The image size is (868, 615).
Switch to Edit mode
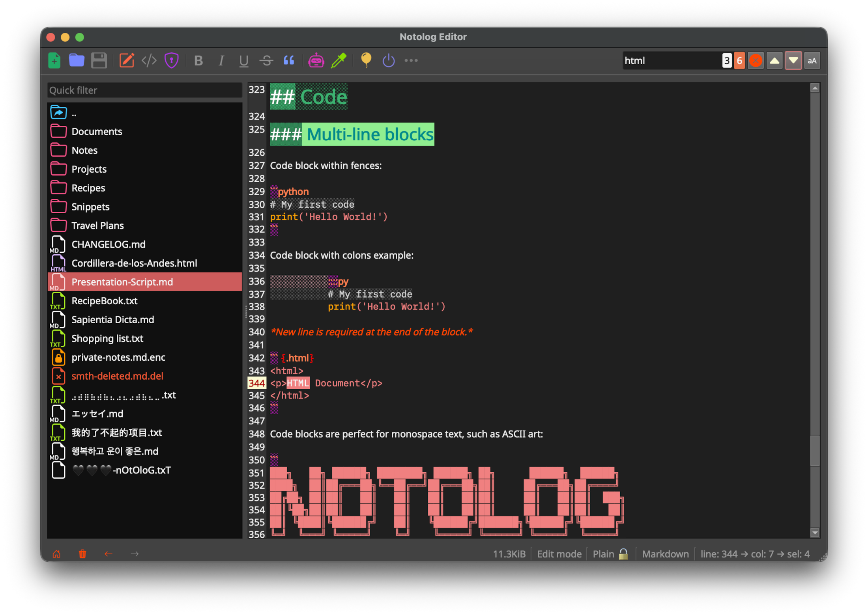click(559, 553)
